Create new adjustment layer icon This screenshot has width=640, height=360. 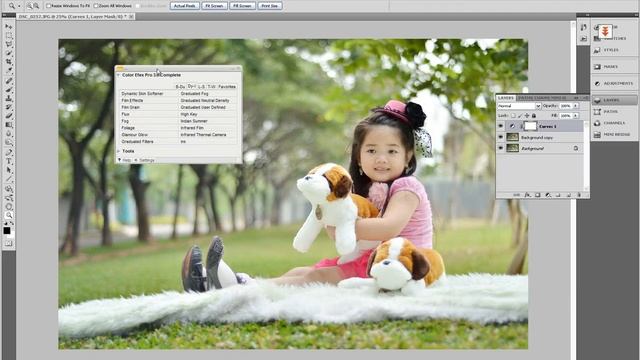click(x=548, y=195)
